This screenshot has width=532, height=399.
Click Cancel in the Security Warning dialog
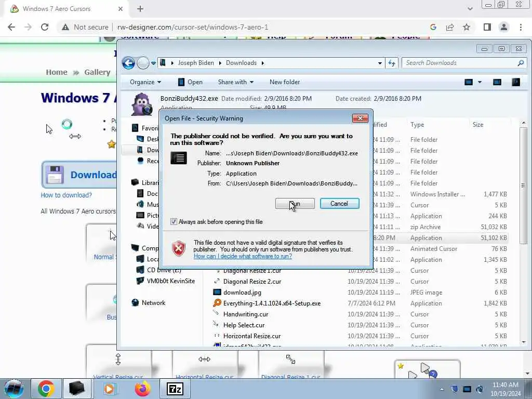click(x=339, y=204)
